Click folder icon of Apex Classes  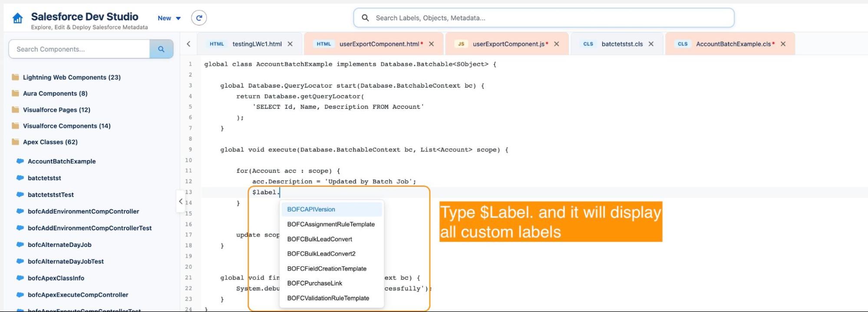click(16, 142)
